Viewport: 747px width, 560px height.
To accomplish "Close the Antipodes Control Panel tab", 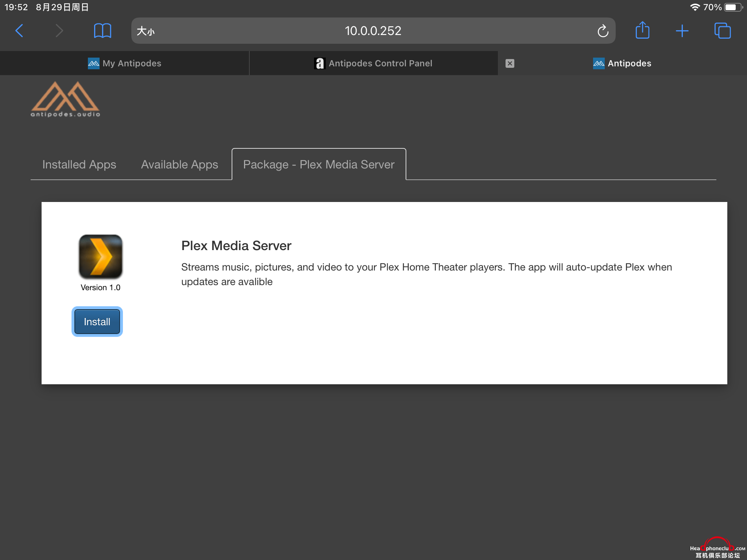I will (x=510, y=63).
